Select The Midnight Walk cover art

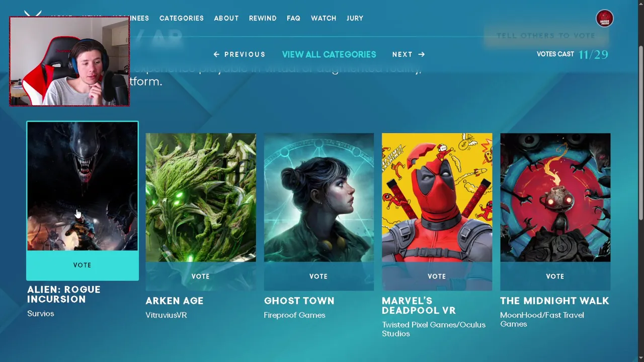click(555, 198)
